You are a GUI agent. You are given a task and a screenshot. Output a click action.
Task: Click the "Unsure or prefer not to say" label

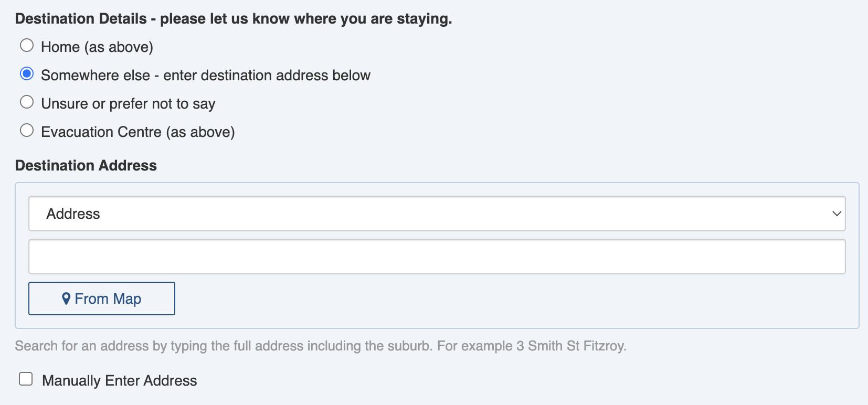coord(128,104)
